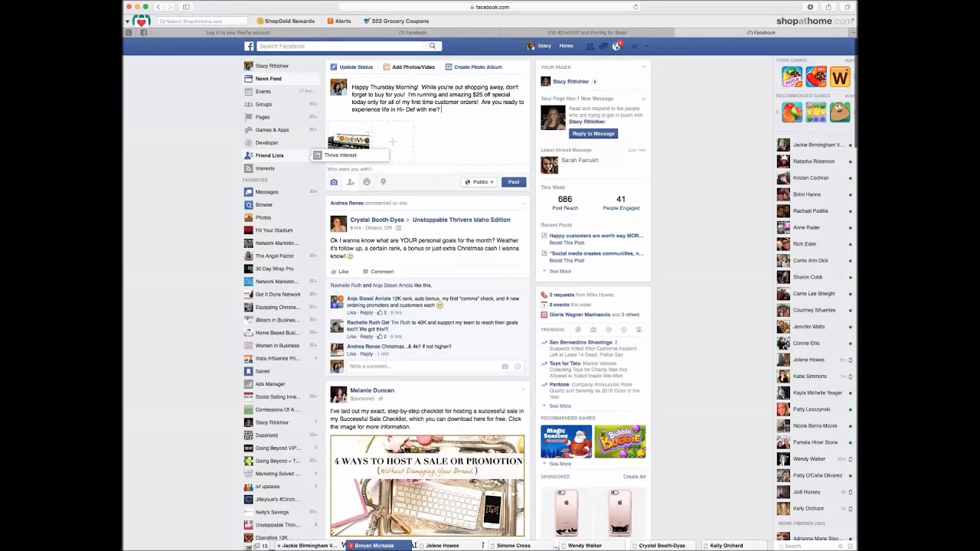The height and width of the screenshot is (551, 980).
Task: Open options arrow on Melanie Duncan sponsored post
Action: [x=524, y=390]
